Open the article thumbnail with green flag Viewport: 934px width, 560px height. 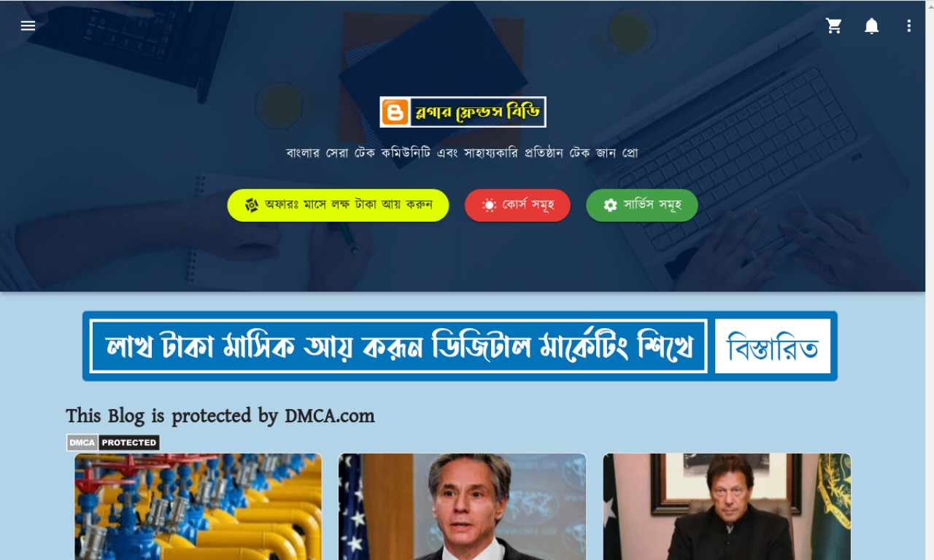[x=727, y=507]
